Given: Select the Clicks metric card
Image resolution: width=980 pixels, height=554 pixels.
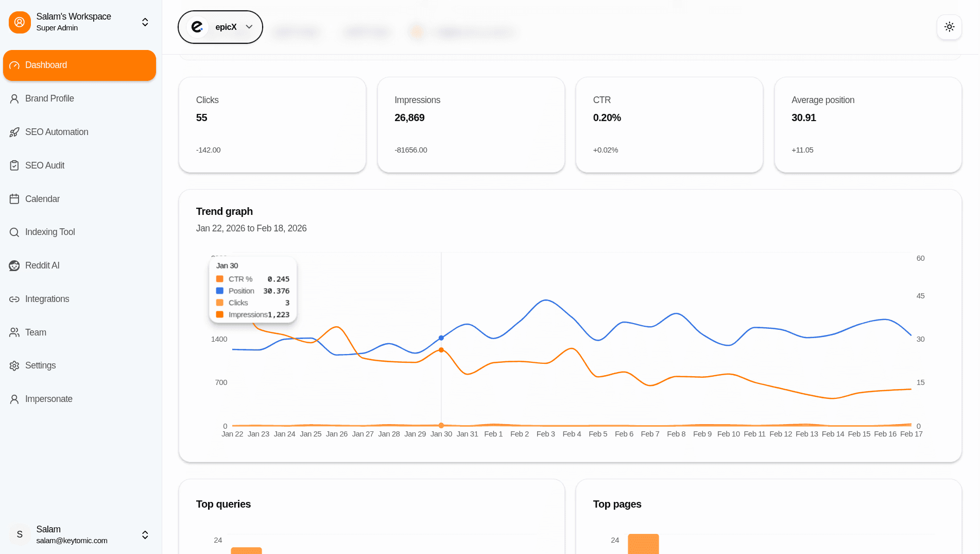Looking at the screenshot, I should pos(272,125).
